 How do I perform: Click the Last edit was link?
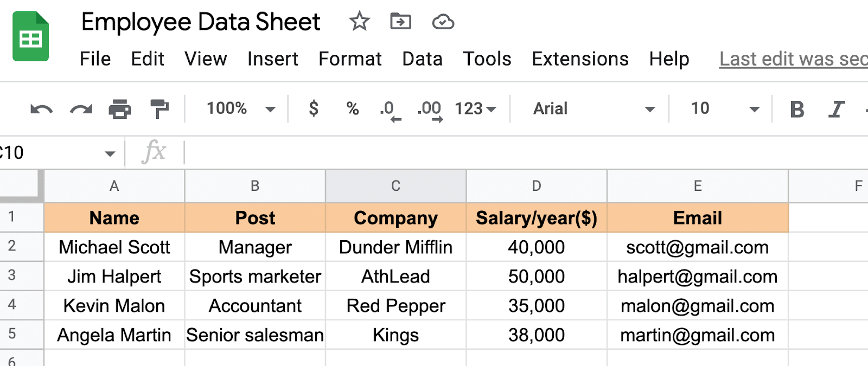click(794, 59)
